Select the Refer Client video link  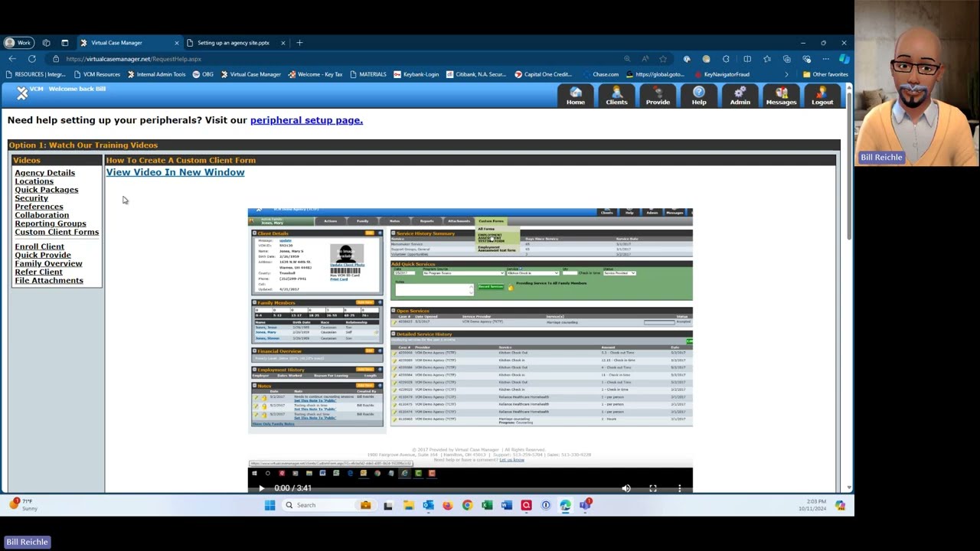pos(38,272)
